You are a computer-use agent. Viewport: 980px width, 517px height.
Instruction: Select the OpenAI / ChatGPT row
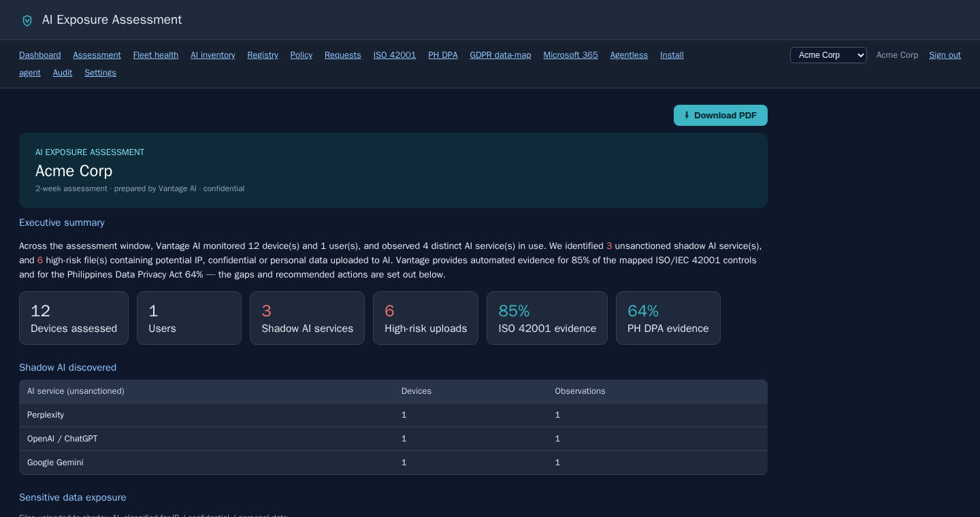point(393,439)
